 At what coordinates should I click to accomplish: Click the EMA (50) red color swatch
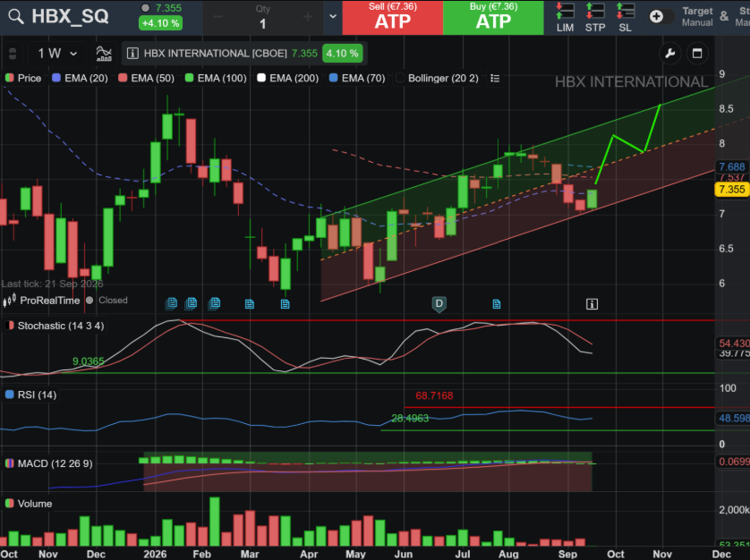[x=123, y=78]
